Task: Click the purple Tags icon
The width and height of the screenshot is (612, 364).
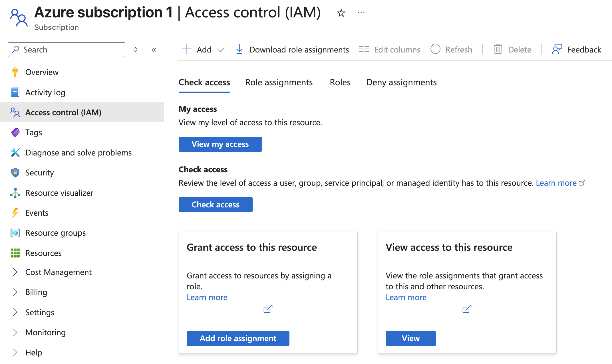Action: tap(15, 132)
